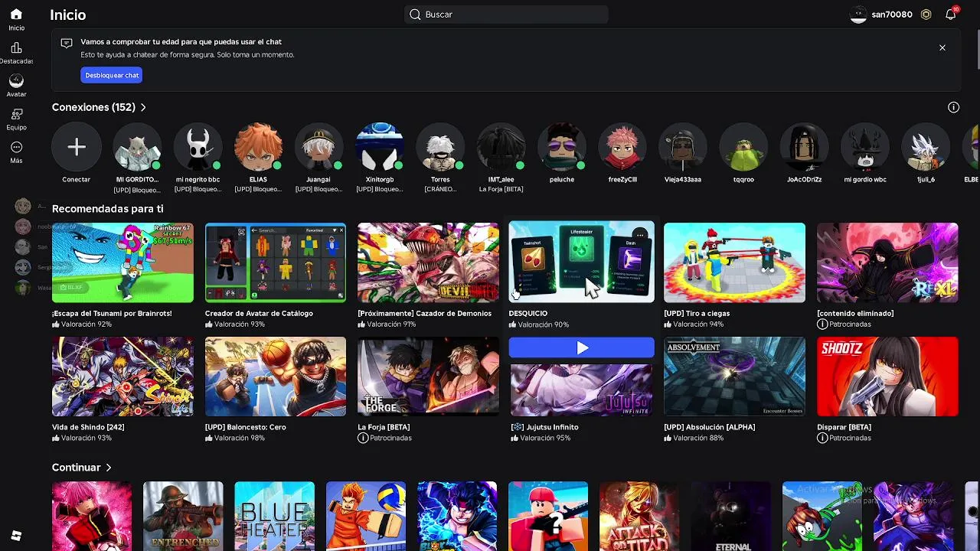Click the san70080 username
Screen dimensions: 980x551
(x=892, y=15)
